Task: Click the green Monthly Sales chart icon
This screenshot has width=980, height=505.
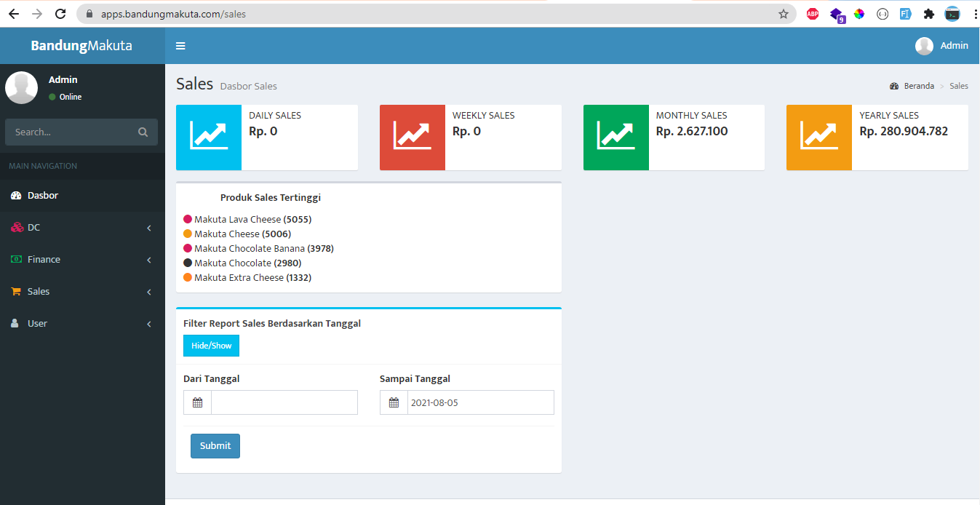Action: 616,137
